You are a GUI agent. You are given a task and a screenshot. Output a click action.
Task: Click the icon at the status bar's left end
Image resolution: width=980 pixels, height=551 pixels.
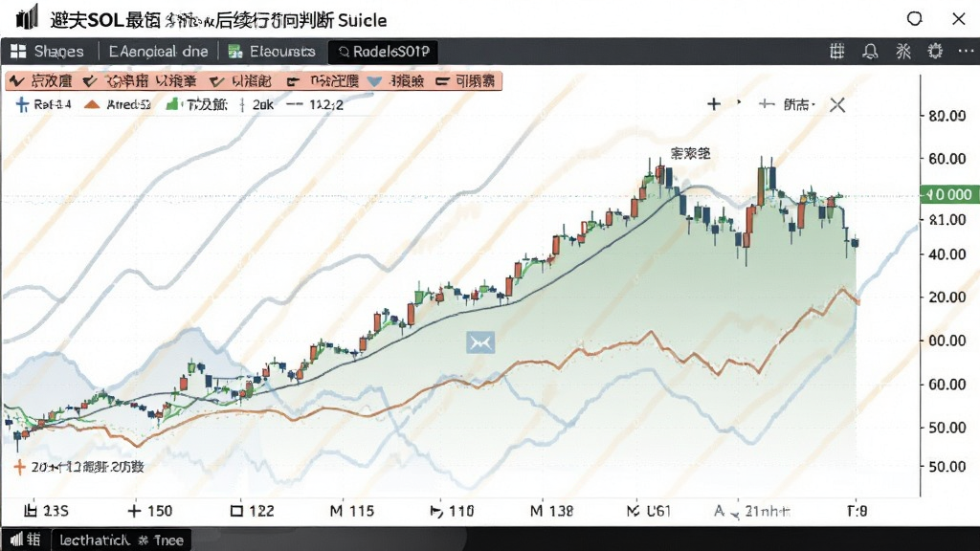click(x=17, y=540)
